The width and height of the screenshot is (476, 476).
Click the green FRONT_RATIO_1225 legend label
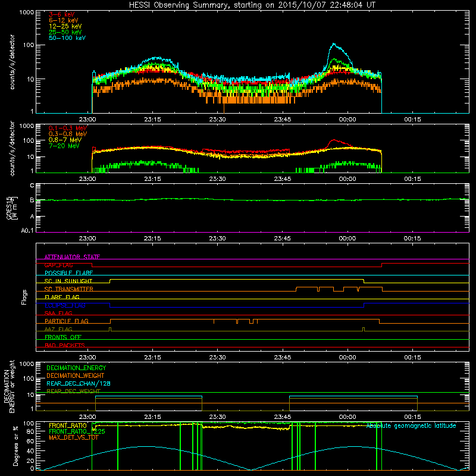77,431
